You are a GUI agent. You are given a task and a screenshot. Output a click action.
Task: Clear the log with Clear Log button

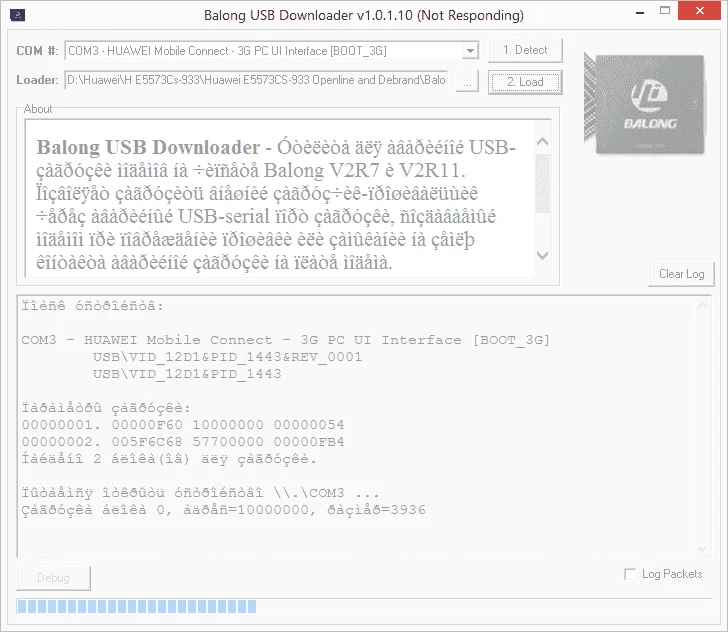[x=681, y=274]
